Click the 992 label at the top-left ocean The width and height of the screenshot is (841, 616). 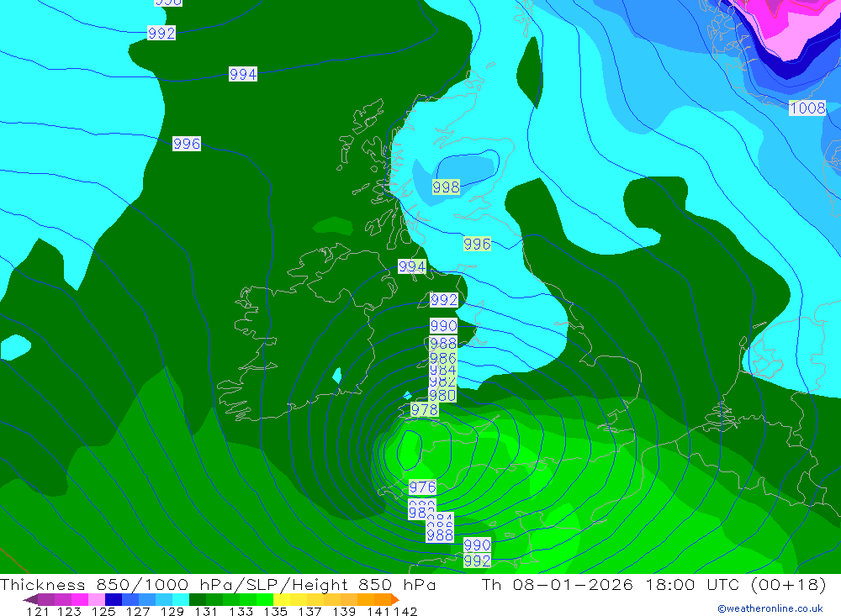[x=161, y=34]
